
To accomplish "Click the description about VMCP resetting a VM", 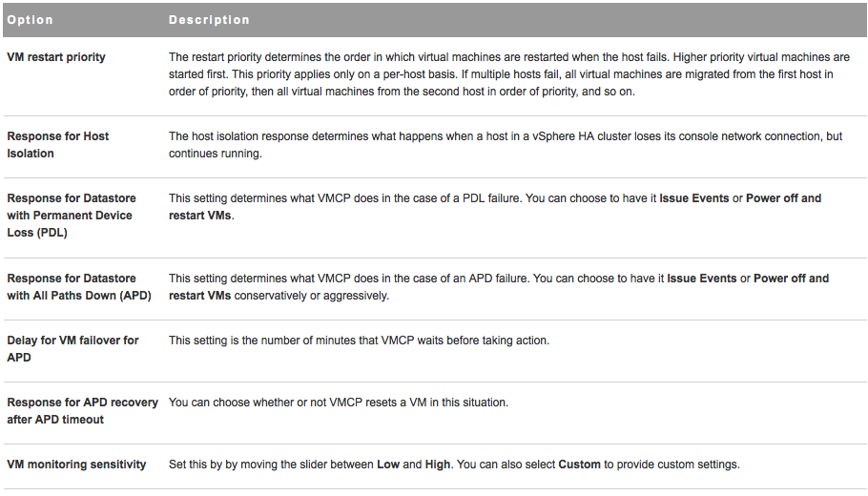I will pyautogui.click(x=339, y=403).
